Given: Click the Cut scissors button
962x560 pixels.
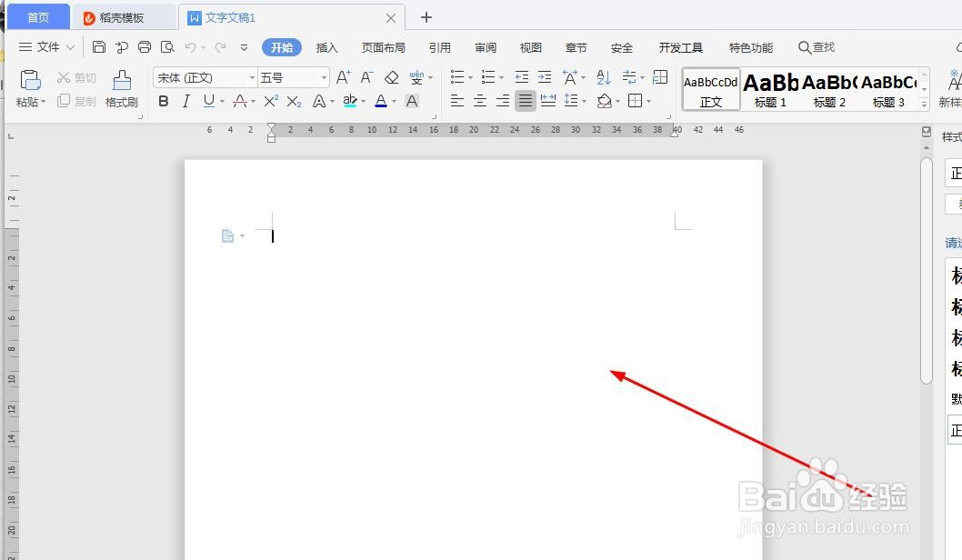Looking at the screenshot, I should [x=76, y=77].
